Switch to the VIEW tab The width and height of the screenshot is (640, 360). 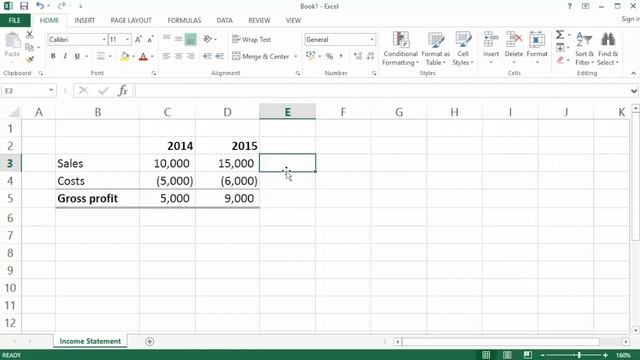[x=293, y=20]
